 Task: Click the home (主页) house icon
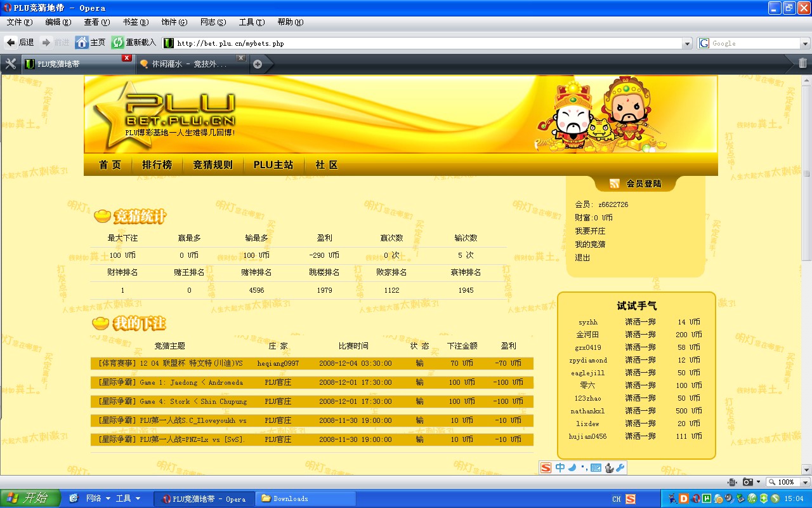coord(81,43)
